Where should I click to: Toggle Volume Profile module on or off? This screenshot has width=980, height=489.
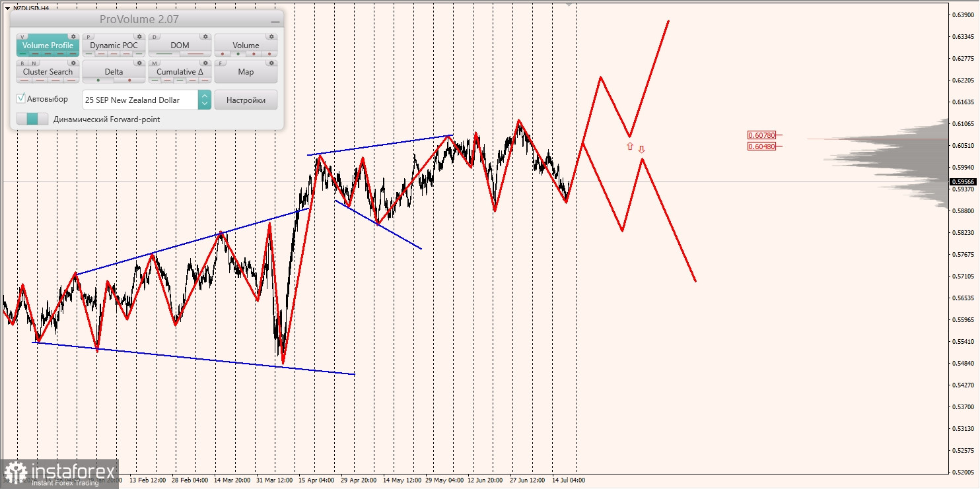coord(48,46)
